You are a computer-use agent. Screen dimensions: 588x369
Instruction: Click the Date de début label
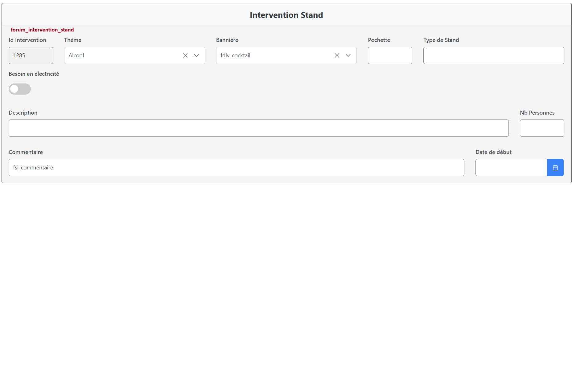493,152
